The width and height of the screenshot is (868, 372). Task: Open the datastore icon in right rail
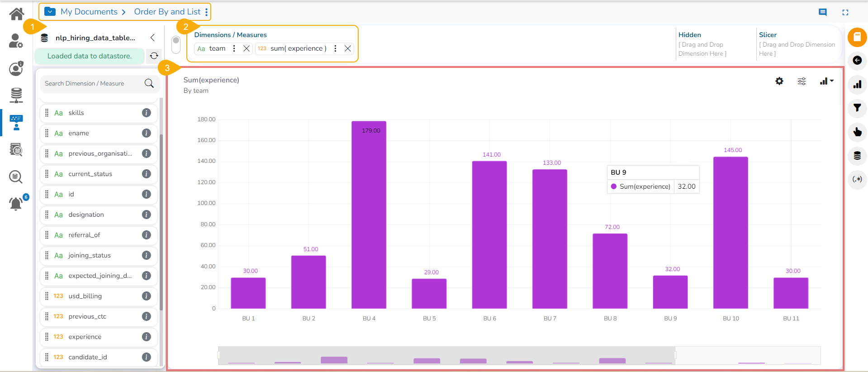(x=857, y=156)
